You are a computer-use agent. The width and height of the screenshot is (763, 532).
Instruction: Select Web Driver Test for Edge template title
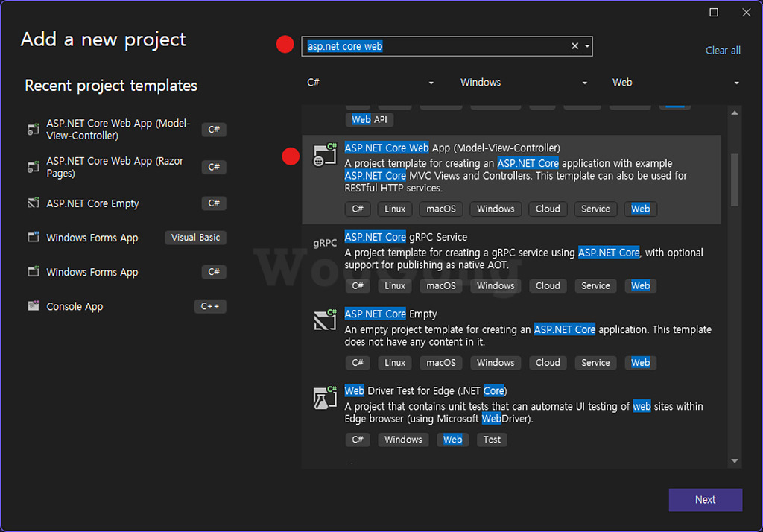pos(425,391)
